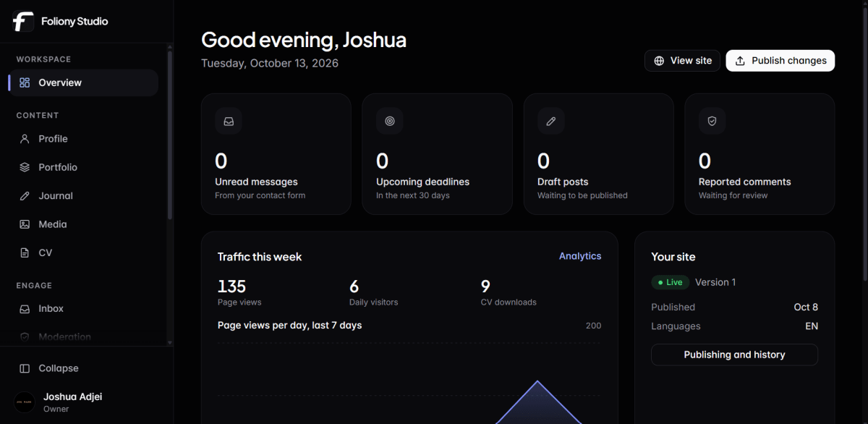
Task: Click the Reported comments shield icon
Action: point(712,122)
